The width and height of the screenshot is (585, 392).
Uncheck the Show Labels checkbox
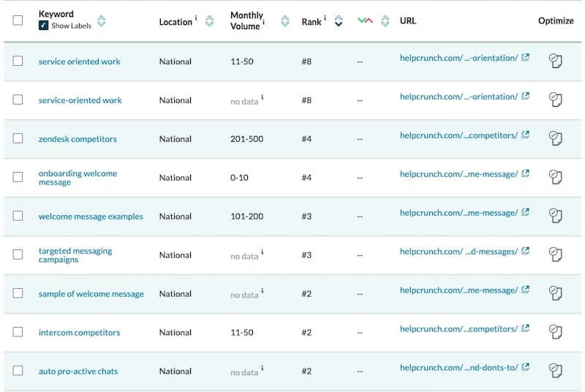point(43,26)
